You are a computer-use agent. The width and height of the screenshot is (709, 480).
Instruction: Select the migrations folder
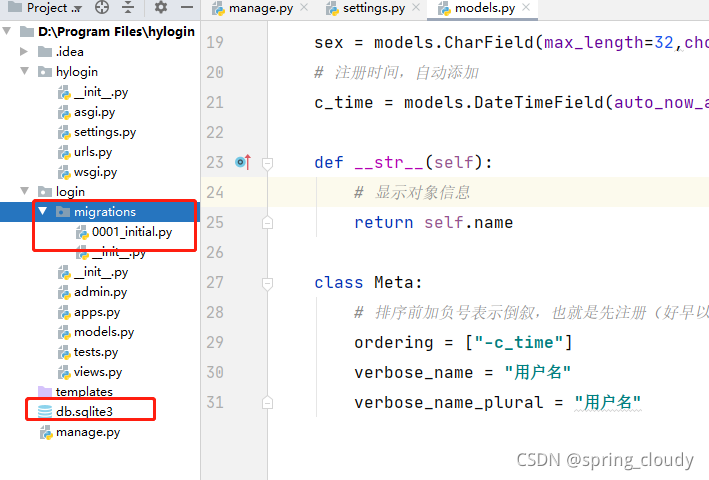coord(105,212)
